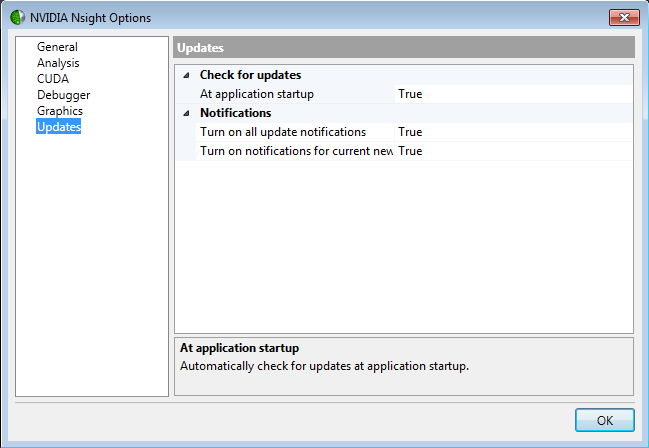Collapse the Check for updates section triangle
The width and height of the screenshot is (649, 448).
coord(185,75)
